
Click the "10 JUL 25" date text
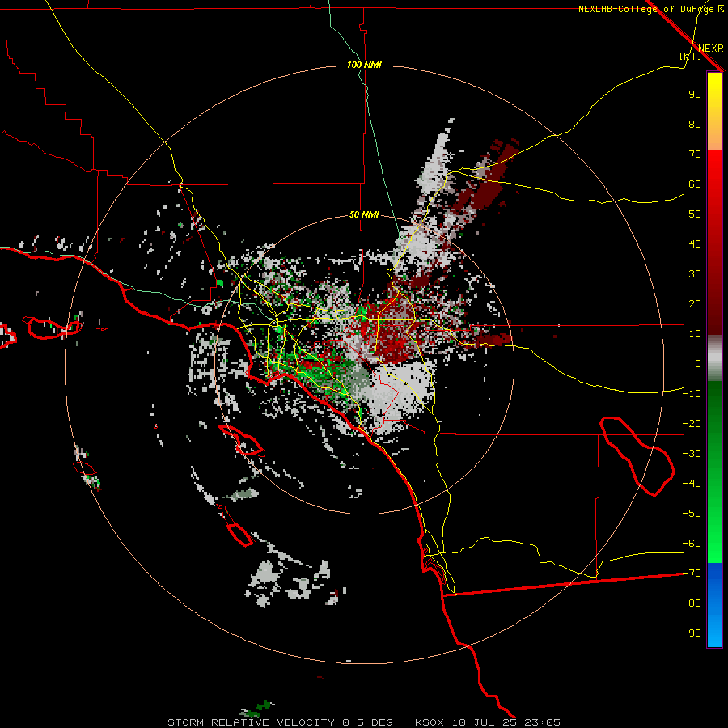point(485,722)
